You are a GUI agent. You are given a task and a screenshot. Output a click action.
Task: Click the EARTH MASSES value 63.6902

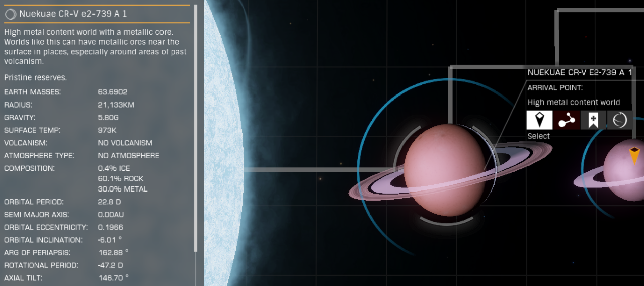113,92
